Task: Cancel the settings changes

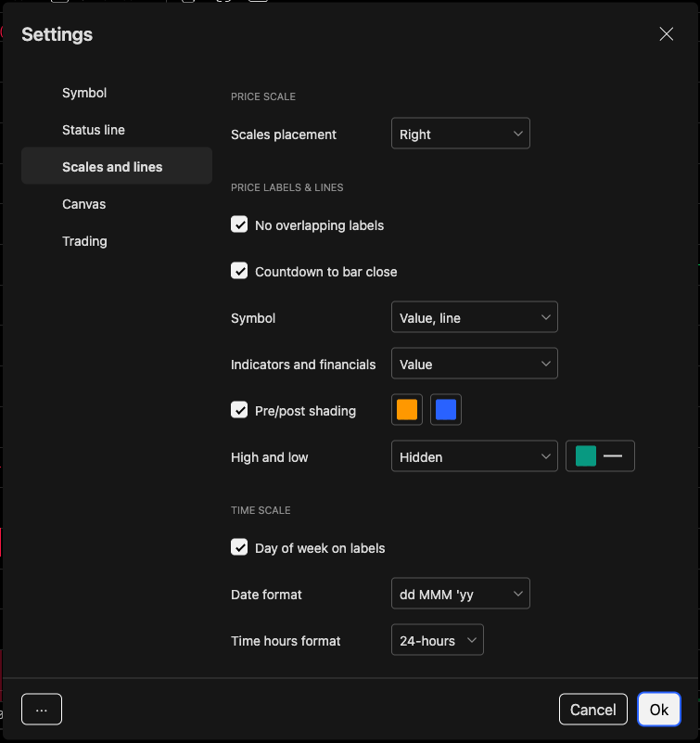Action: tap(593, 710)
